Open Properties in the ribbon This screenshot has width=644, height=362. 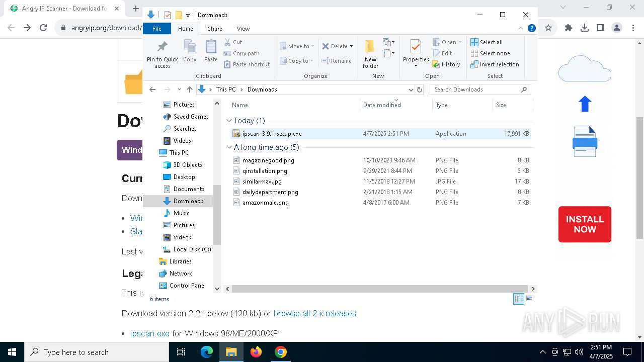[x=416, y=54]
